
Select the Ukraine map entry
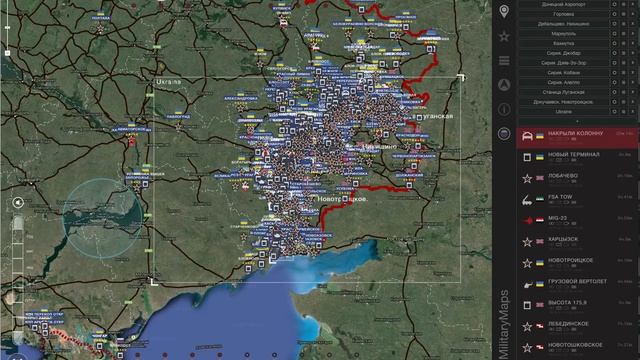pyautogui.click(x=564, y=111)
